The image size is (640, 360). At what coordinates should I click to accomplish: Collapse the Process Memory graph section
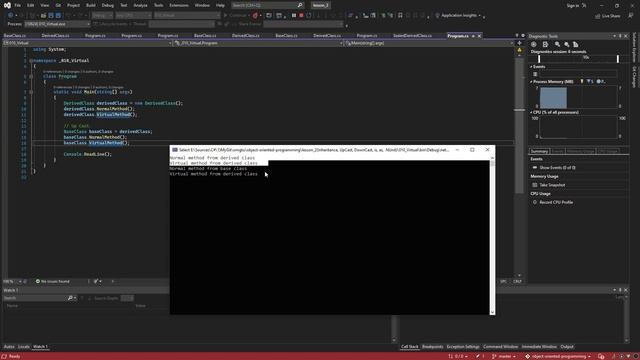(x=531, y=82)
